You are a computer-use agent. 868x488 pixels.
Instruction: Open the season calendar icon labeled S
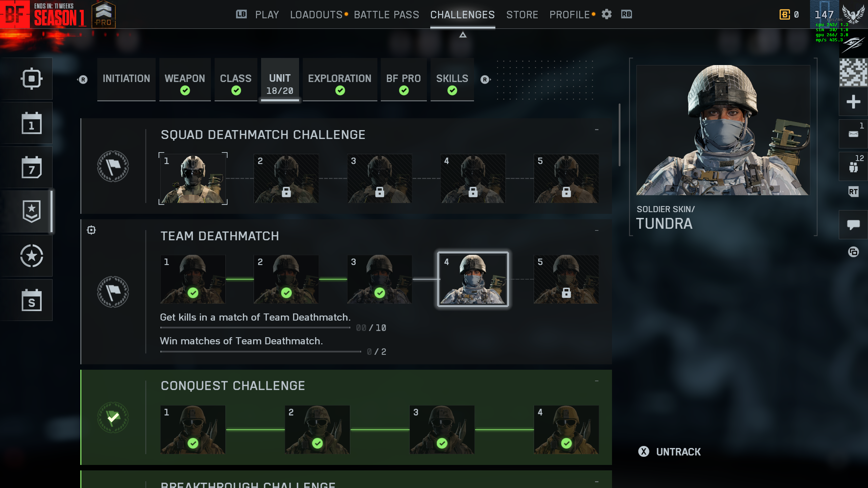[x=32, y=300]
